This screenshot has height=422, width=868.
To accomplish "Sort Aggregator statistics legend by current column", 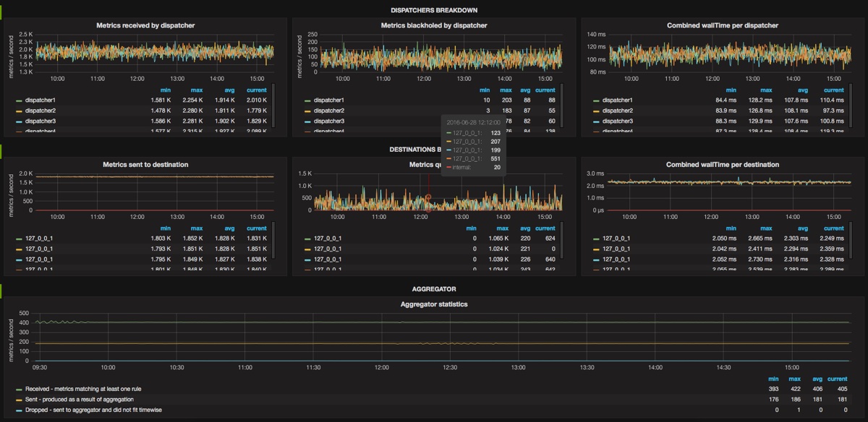I will tap(838, 379).
